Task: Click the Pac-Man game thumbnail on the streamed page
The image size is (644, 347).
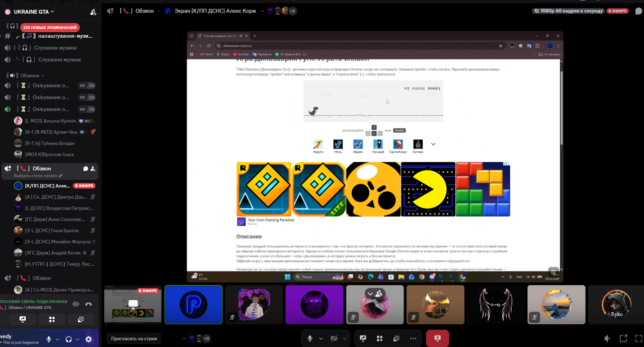Action: [428, 189]
